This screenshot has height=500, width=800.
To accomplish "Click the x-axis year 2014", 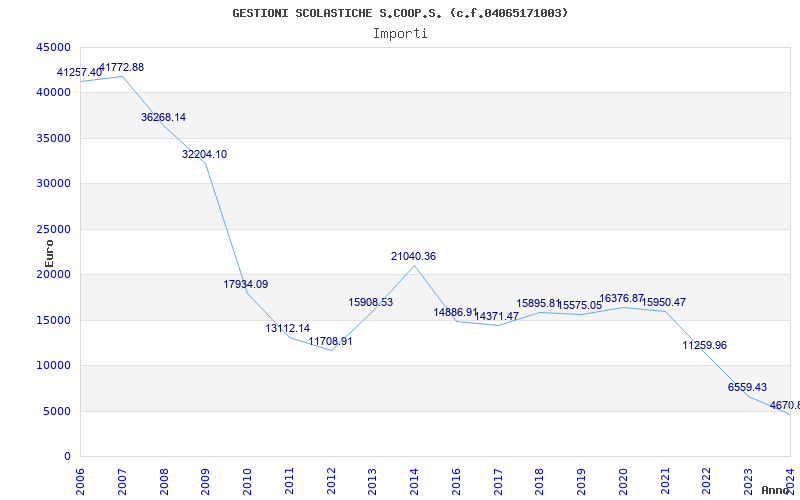I will [414, 481].
